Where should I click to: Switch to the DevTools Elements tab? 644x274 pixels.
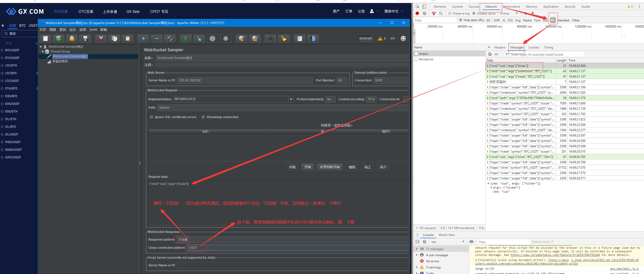click(x=440, y=7)
